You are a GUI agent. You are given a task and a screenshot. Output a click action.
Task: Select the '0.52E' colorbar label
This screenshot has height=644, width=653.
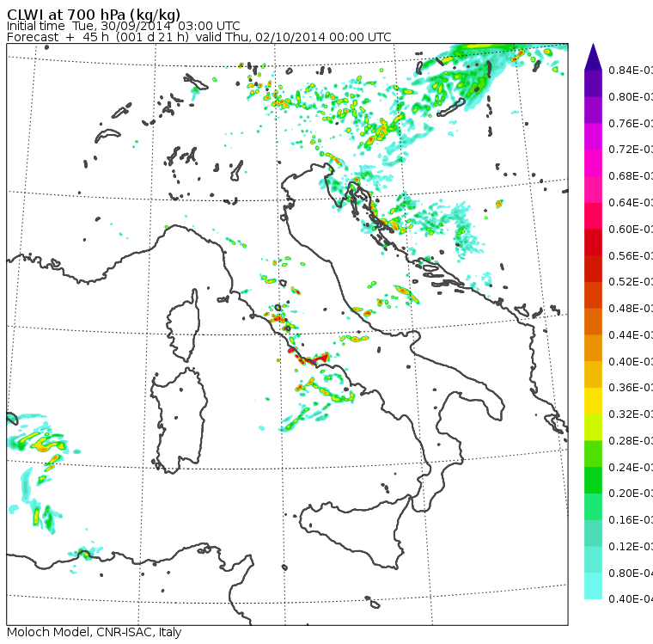coord(631,282)
